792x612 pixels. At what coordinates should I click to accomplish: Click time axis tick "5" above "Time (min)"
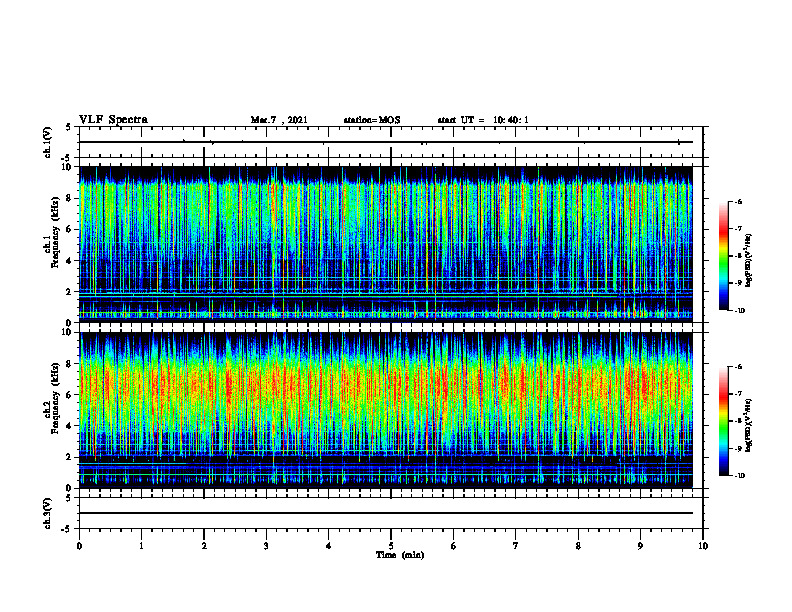coord(391,546)
